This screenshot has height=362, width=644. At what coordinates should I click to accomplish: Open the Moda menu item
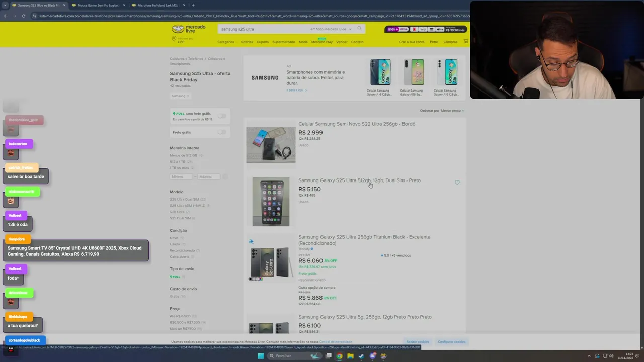coord(303,42)
